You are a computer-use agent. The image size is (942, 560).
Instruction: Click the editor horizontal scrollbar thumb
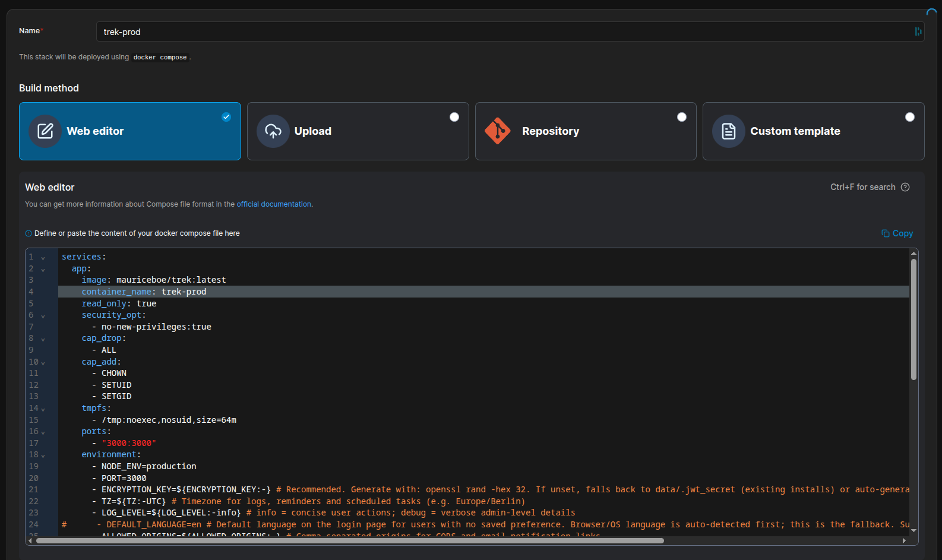[x=350, y=540]
